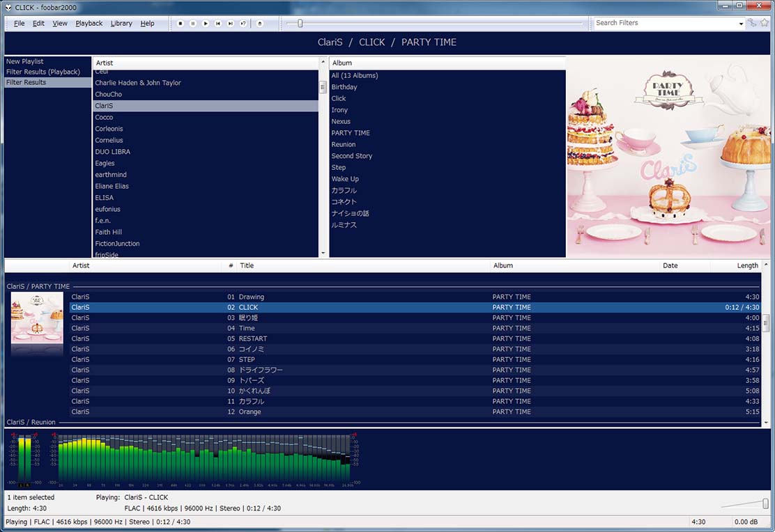Open the Edit menu
This screenshot has width=775, height=532.
pyautogui.click(x=38, y=23)
